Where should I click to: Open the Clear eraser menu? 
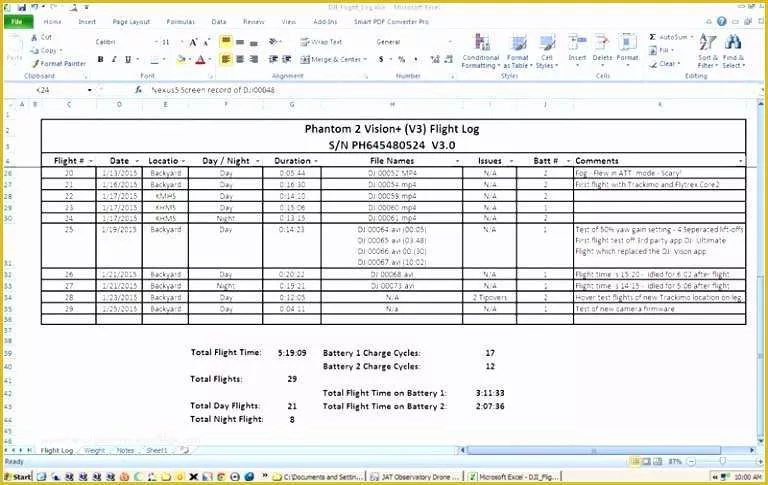point(665,64)
